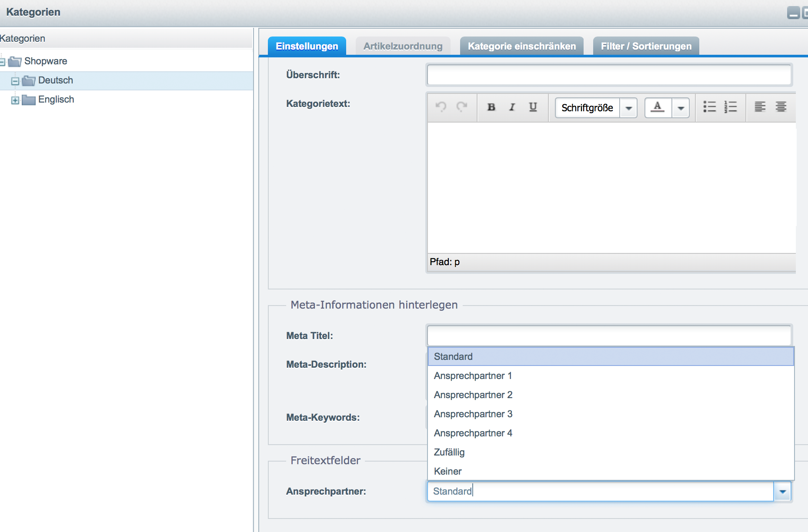Click the Ansprechpartner combo box arrow

(x=783, y=492)
